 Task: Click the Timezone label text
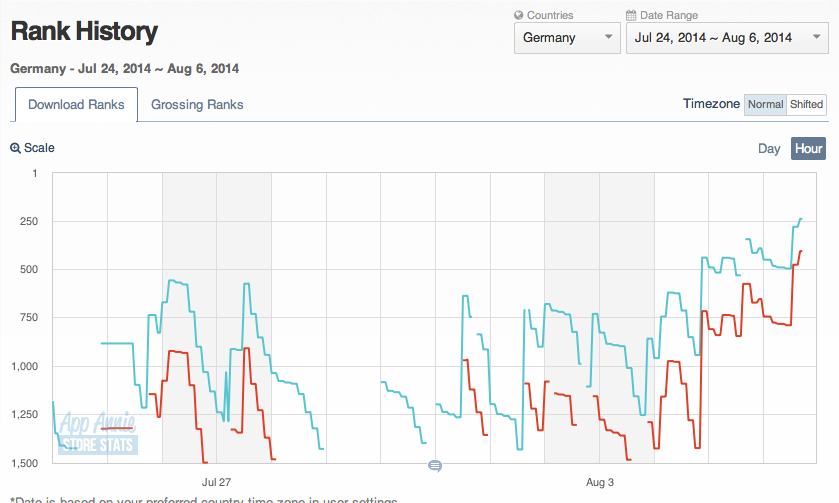[x=711, y=104]
